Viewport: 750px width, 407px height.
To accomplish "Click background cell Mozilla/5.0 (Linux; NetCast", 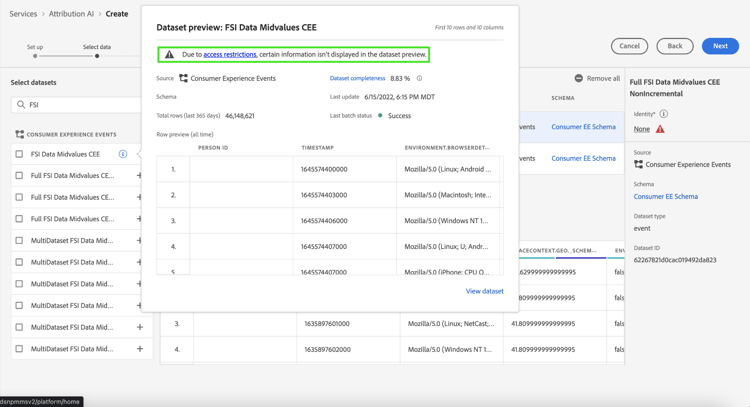I will [451, 323].
